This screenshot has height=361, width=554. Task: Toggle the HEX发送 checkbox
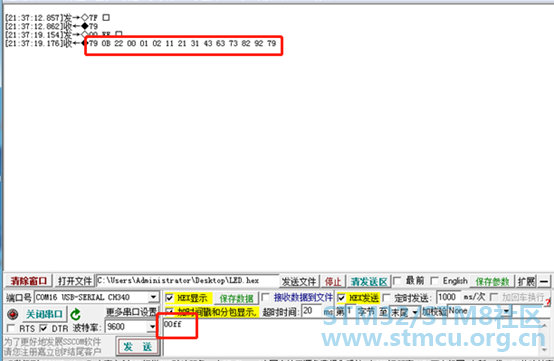pos(341,298)
